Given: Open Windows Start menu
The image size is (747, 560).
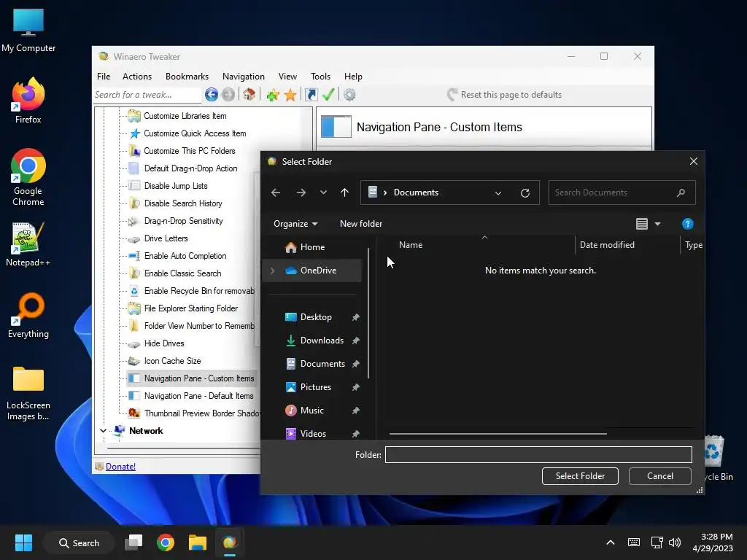Looking at the screenshot, I should pyautogui.click(x=23, y=542).
